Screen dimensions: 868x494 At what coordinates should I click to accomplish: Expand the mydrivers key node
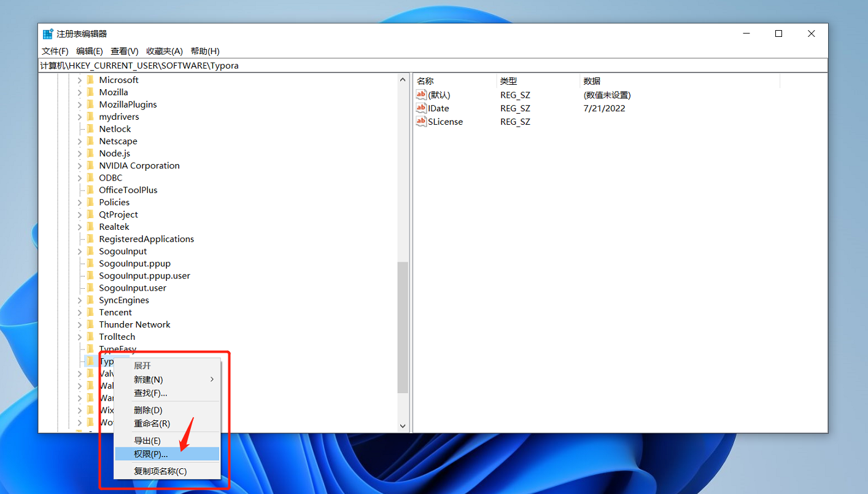pyautogui.click(x=80, y=117)
